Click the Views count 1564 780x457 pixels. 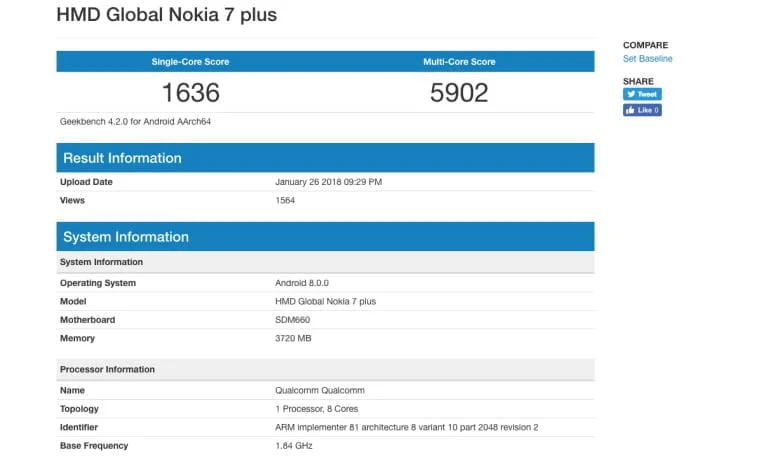pos(286,200)
